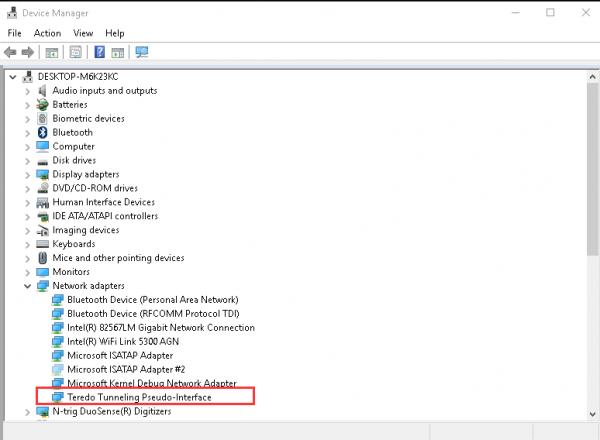Click the Disk drives icon
This screenshot has height=440, width=600.
pyautogui.click(x=42, y=161)
